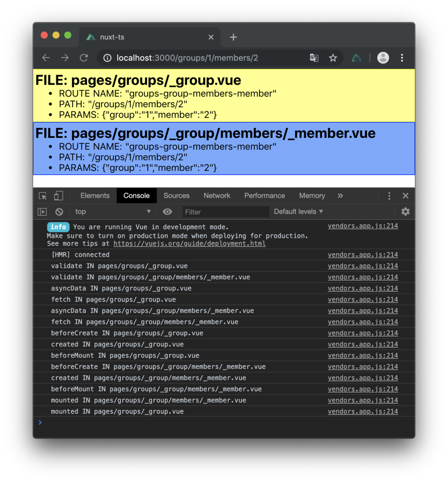Open source link for created IN _group.vue
The height and width of the screenshot is (482, 448).
point(363,344)
